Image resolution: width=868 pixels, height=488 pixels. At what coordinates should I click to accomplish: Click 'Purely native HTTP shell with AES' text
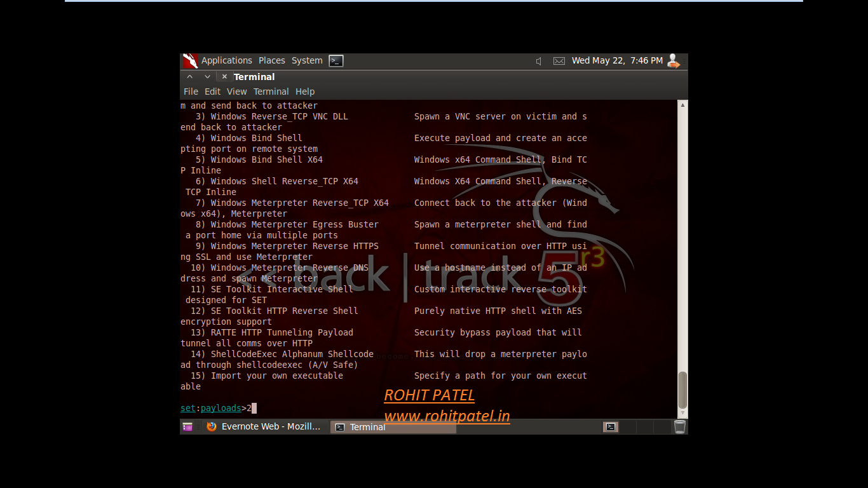tap(498, 311)
